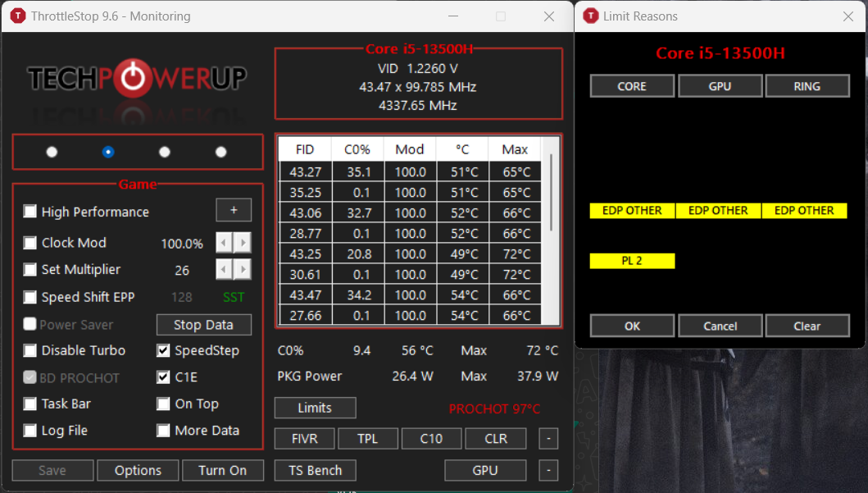Screen dimensions: 868x493
Task: Click OK in the Limit Reasons window
Action: pos(632,326)
